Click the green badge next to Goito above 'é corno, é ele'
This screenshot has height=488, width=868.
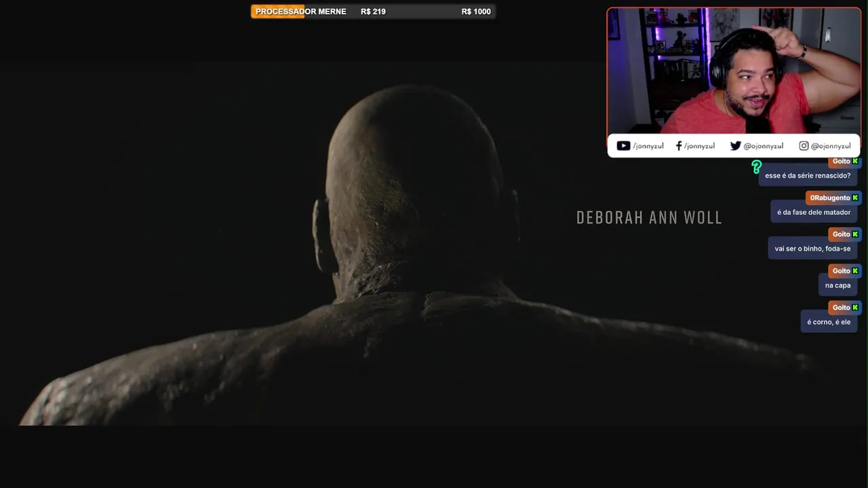pyautogui.click(x=855, y=308)
